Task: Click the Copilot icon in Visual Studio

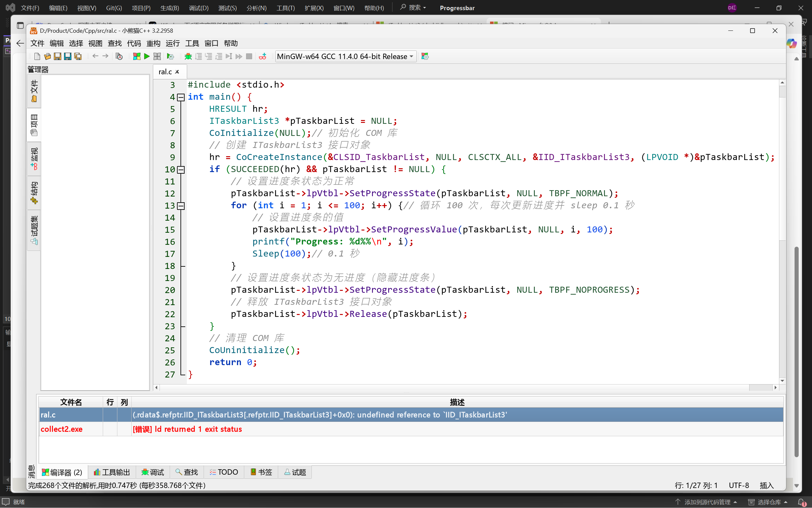Action: point(791,43)
